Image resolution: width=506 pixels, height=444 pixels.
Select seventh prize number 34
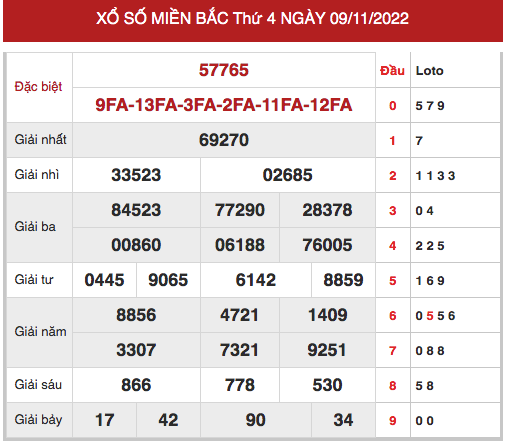click(x=343, y=420)
